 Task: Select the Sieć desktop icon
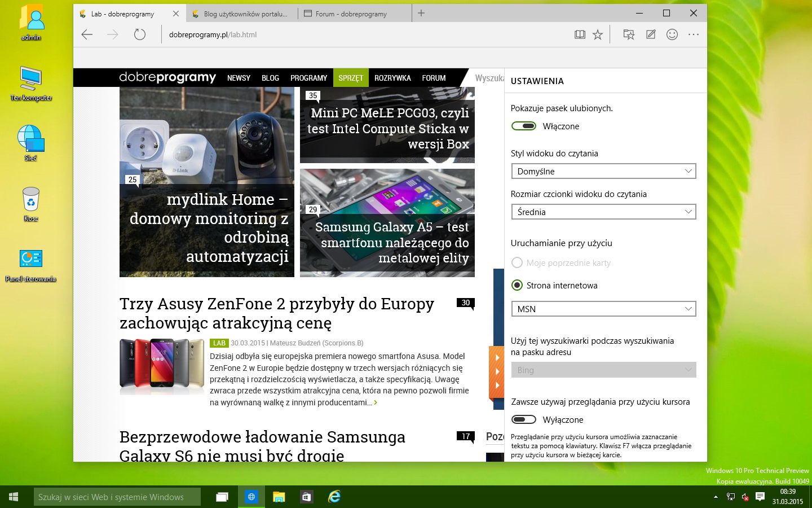pyautogui.click(x=31, y=143)
